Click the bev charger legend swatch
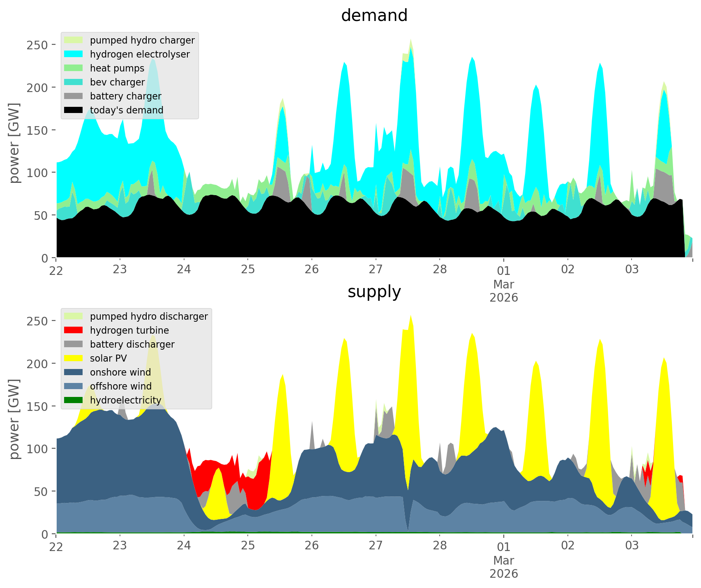This screenshot has width=701, height=588. tap(74, 82)
